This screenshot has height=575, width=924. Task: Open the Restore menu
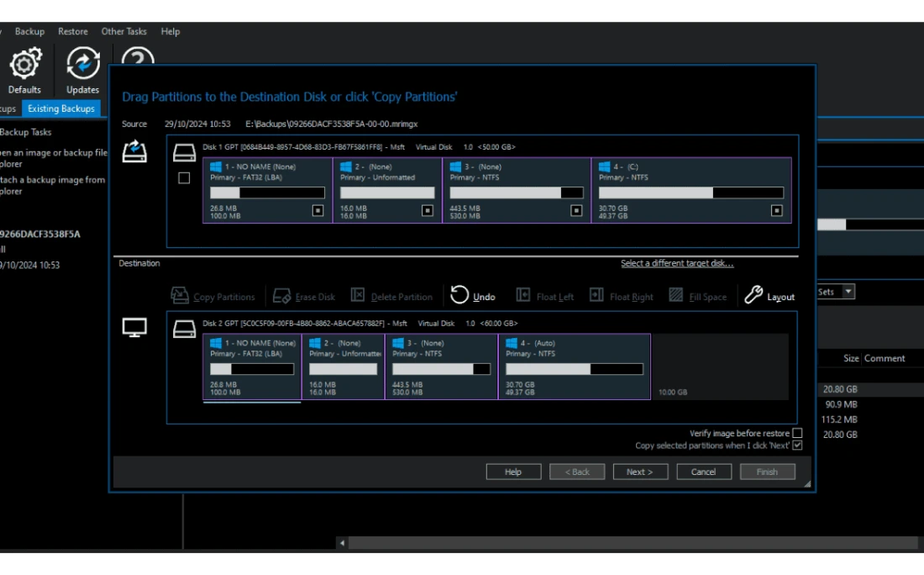tap(73, 32)
